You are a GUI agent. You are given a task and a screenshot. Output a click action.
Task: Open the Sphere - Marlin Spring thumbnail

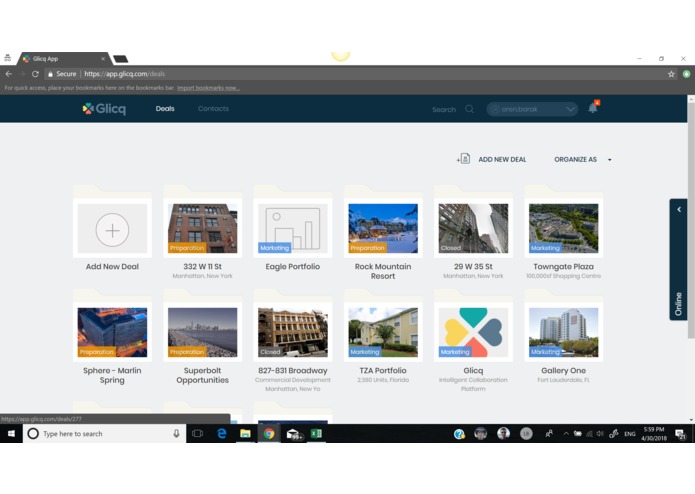112,332
